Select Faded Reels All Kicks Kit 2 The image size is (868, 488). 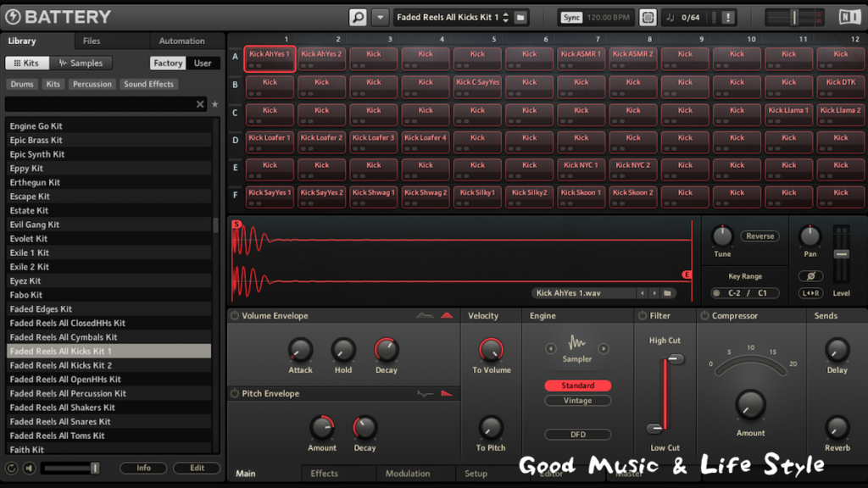click(108, 365)
